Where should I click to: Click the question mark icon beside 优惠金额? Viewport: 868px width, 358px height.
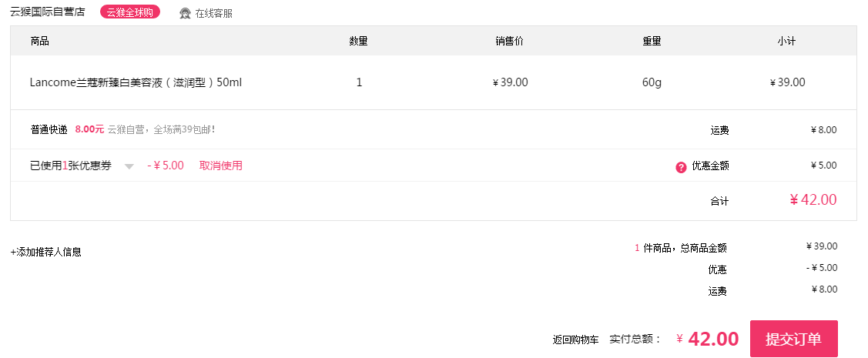[681, 167]
